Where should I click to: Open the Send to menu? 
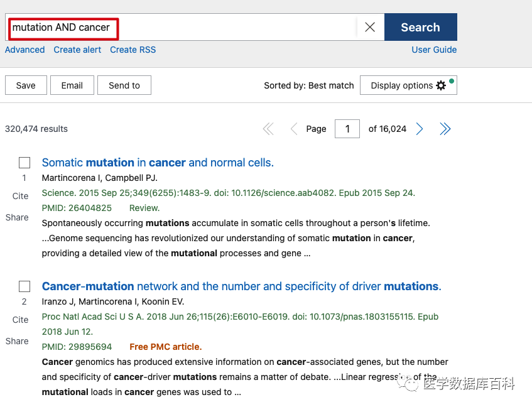click(124, 85)
